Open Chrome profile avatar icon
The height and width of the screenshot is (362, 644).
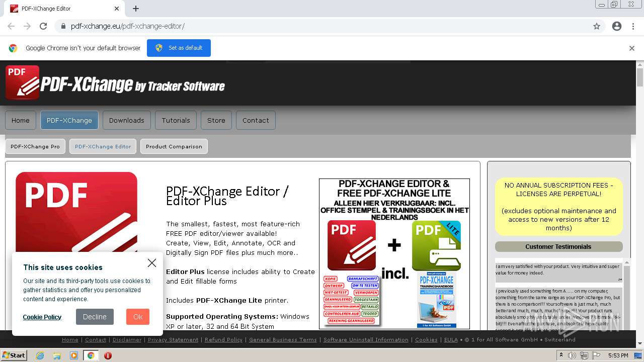[x=617, y=26]
